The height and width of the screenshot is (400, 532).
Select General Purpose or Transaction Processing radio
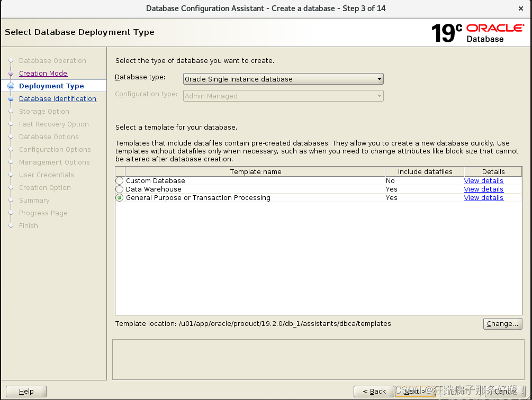coord(120,198)
